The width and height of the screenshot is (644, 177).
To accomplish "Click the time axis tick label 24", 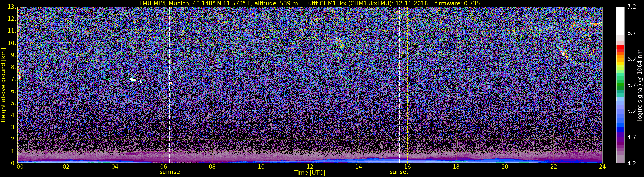I will pyautogui.click(x=602, y=167).
